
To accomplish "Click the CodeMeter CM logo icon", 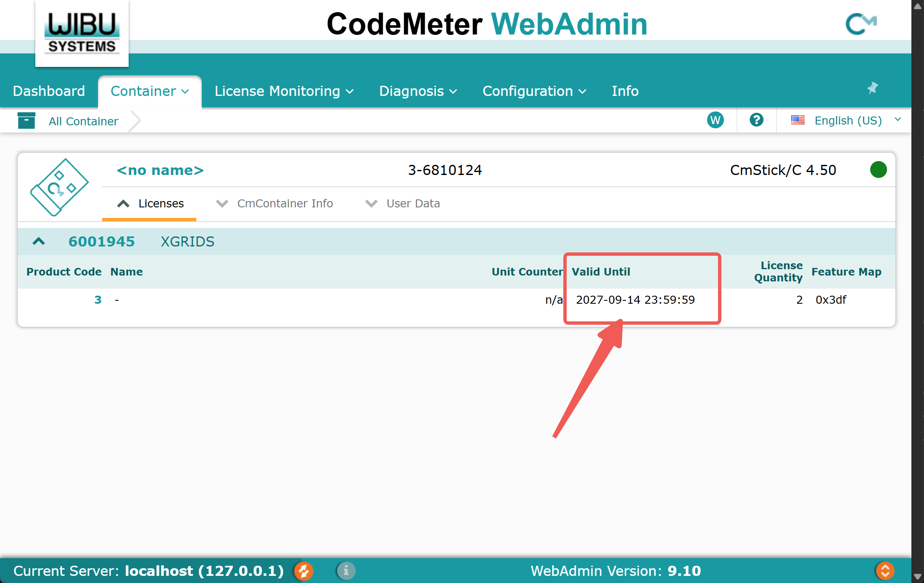I will 861,24.
